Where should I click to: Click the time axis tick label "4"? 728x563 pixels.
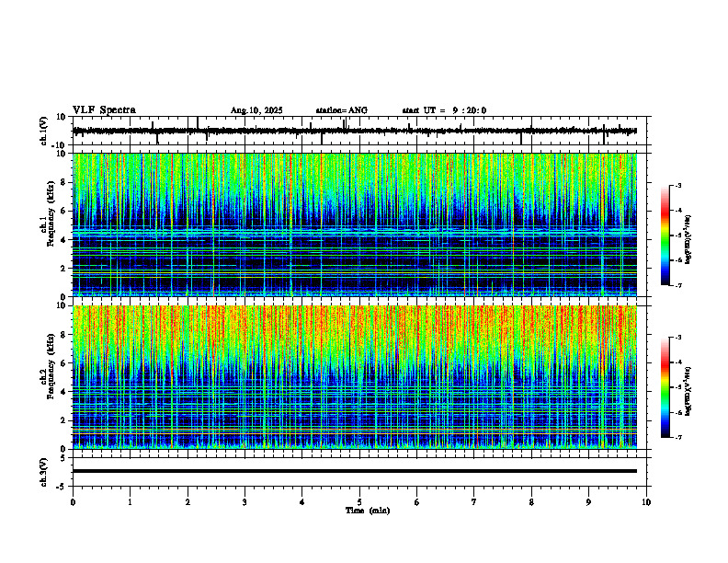point(302,502)
